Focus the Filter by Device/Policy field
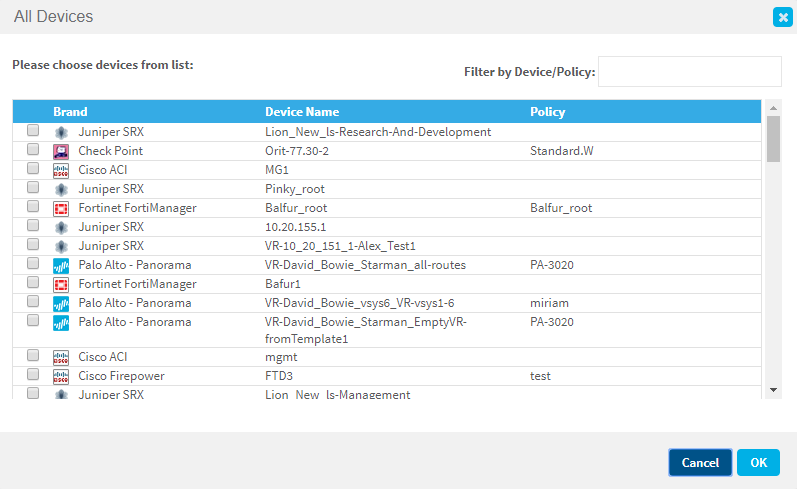The height and width of the screenshot is (489, 797). (x=689, y=71)
